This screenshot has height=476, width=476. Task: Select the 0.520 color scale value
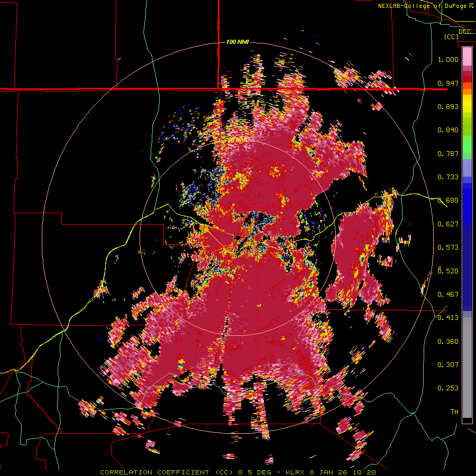pyautogui.click(x=448, y=271)
